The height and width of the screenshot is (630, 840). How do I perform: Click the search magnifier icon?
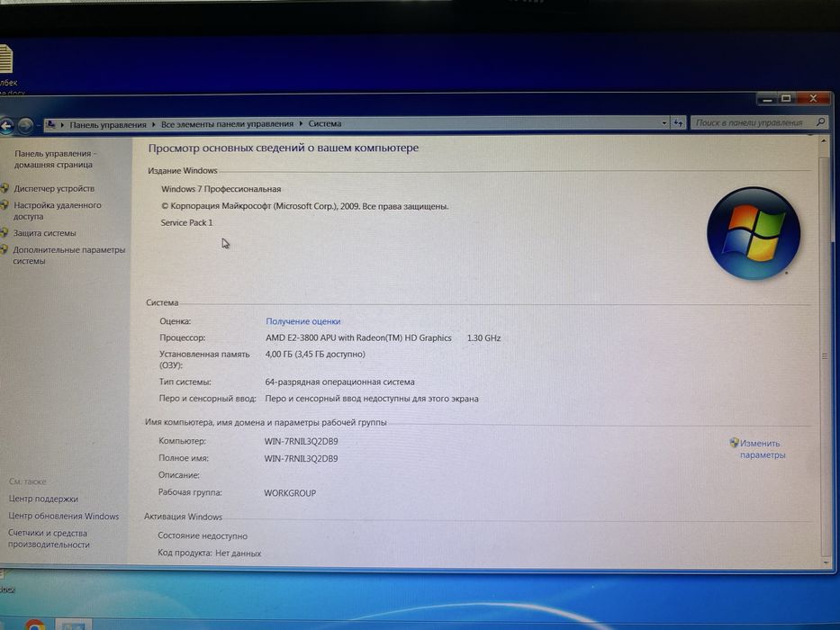820,122
